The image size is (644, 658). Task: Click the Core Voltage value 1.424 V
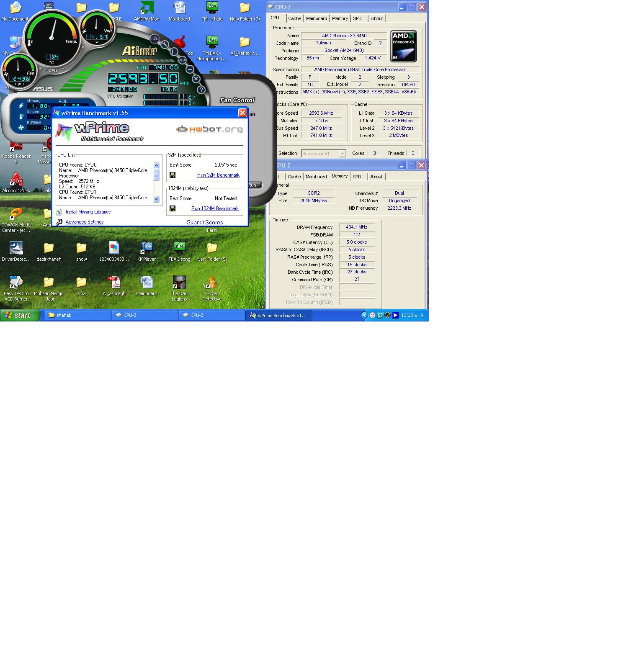pos(373,58)
